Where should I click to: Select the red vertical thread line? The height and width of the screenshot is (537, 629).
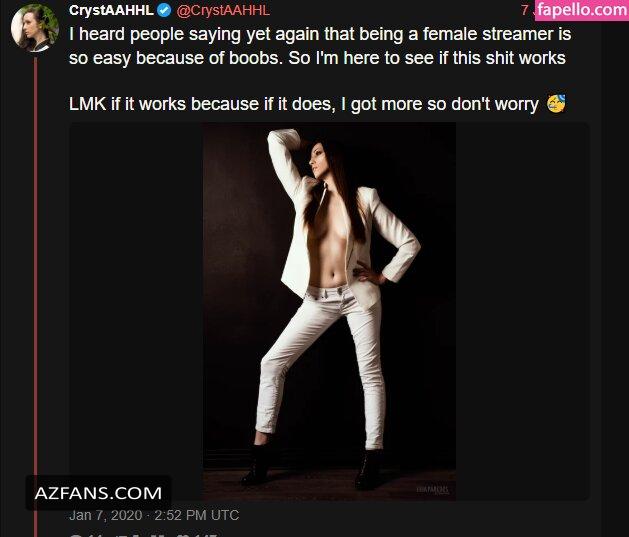(35, 297)
